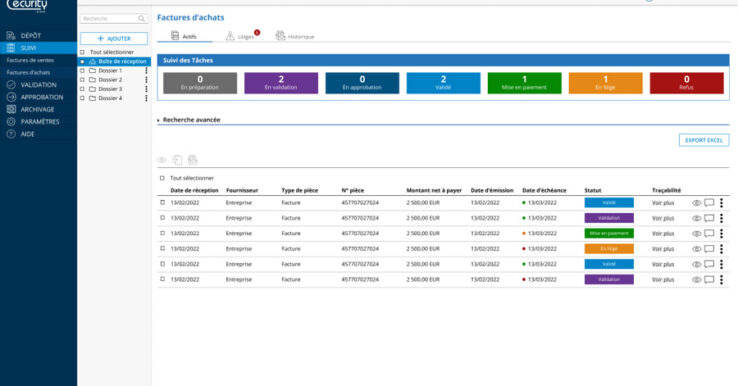
Task: Filter by the red Refus tile
Action: point(687,83)
